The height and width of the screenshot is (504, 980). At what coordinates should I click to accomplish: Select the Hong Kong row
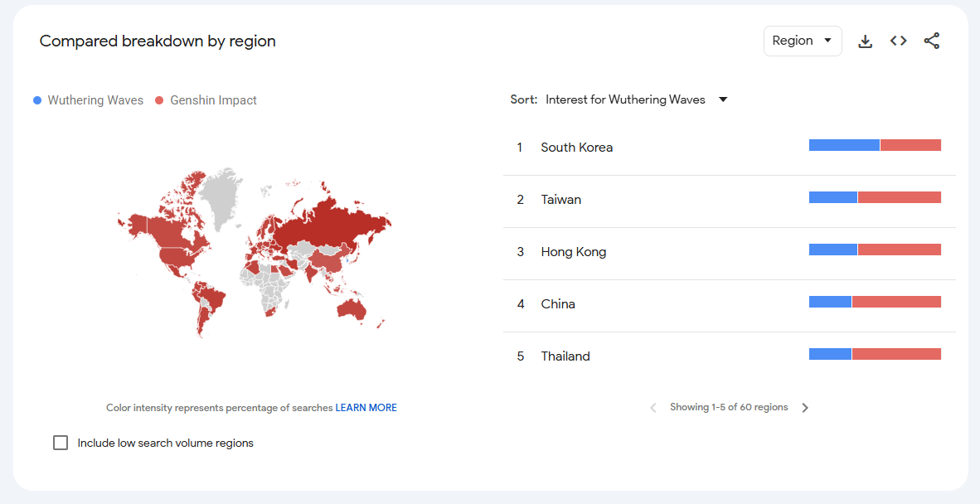730,252
